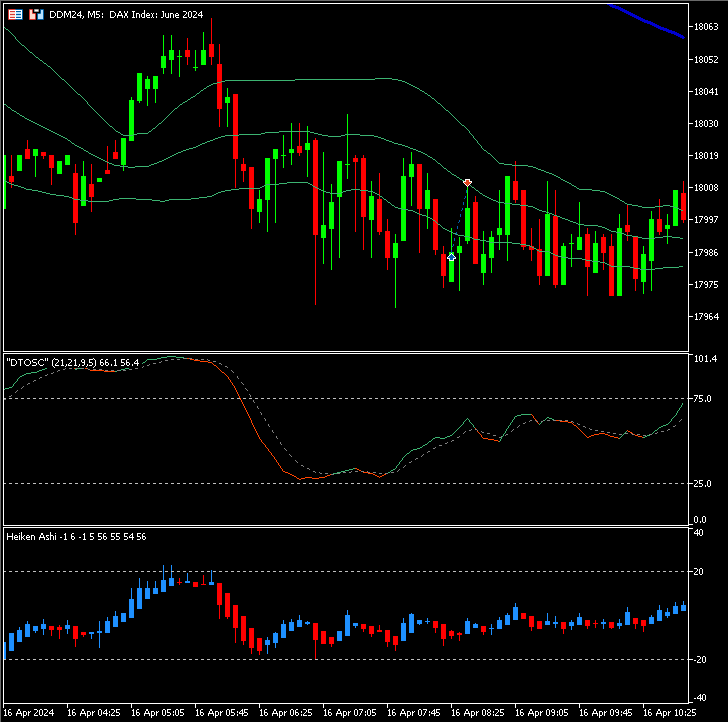Click price level 18030 on price scale
Image resolution: width=728 pixels, height=722 pixels.
(x=706, y=124)
